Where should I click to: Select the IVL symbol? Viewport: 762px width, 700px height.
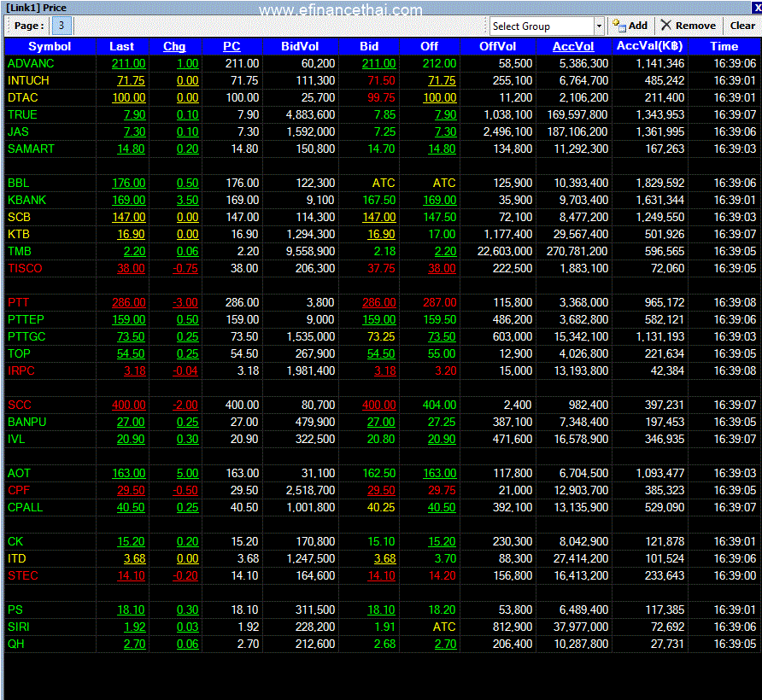coord(16,439)
